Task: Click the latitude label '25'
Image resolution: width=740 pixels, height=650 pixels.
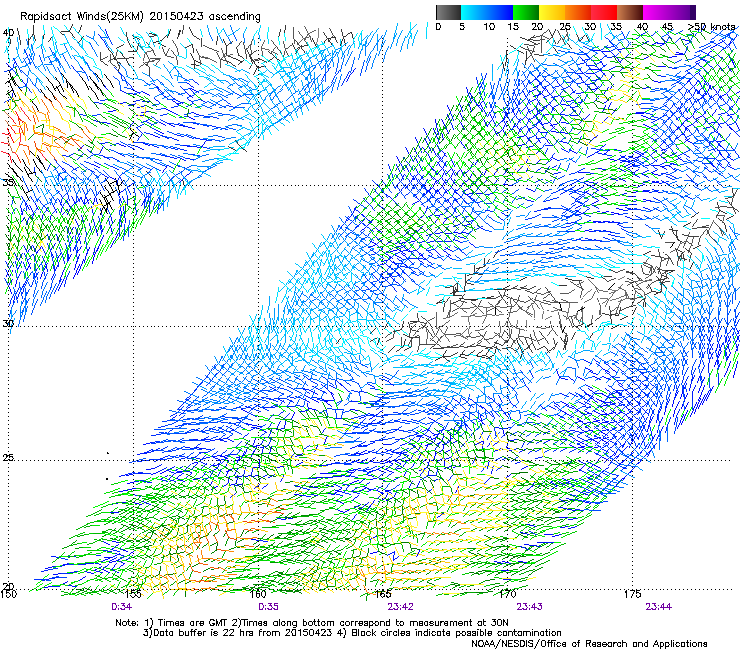Action: [8, 457]
